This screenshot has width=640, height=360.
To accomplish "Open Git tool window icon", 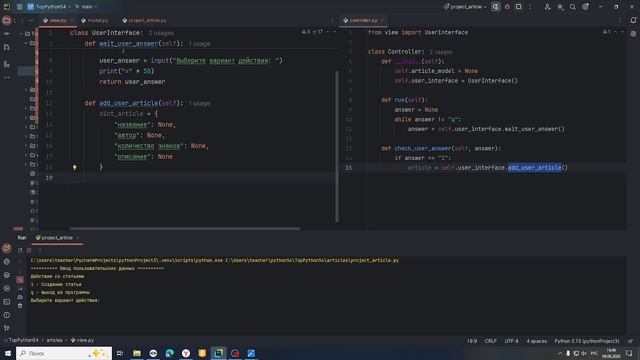I will 7,328.
